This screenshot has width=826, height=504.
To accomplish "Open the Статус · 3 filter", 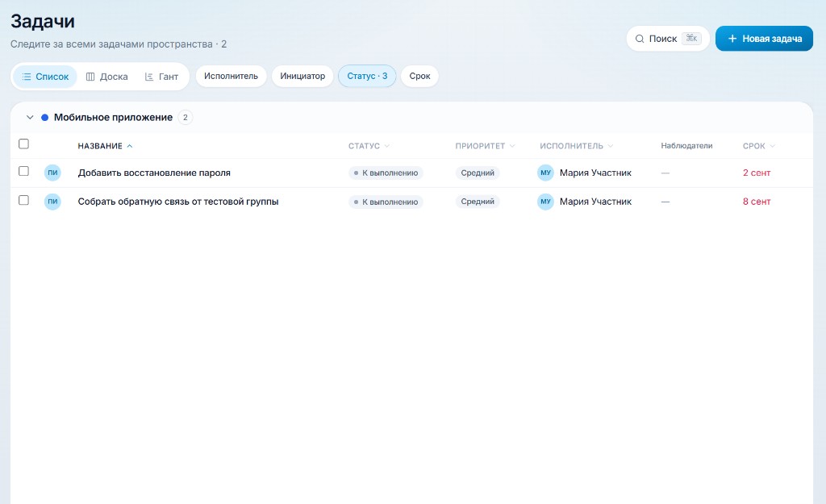I will [x=367, y=76].
